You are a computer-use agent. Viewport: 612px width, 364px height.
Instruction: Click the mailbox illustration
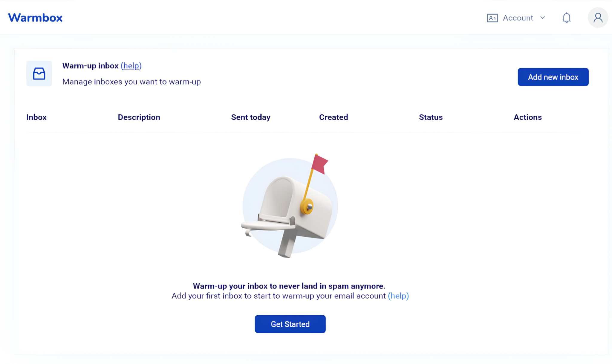point(290,206)
